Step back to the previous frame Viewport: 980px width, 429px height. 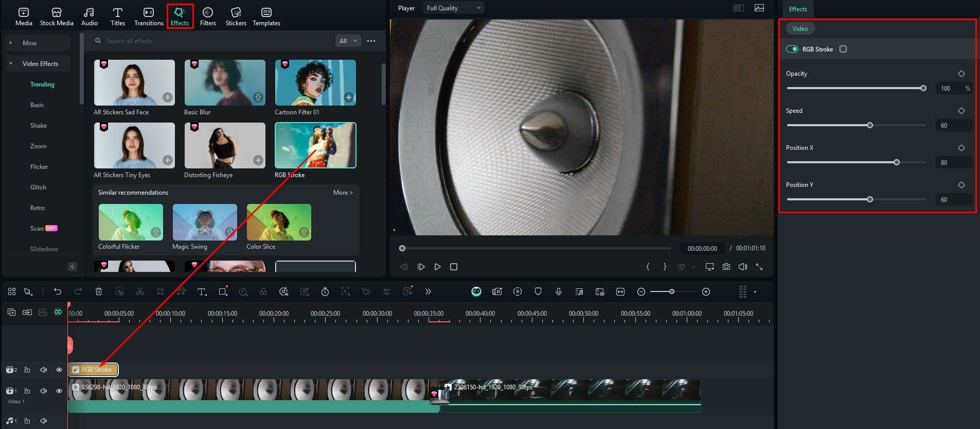(x=404, y=267)
